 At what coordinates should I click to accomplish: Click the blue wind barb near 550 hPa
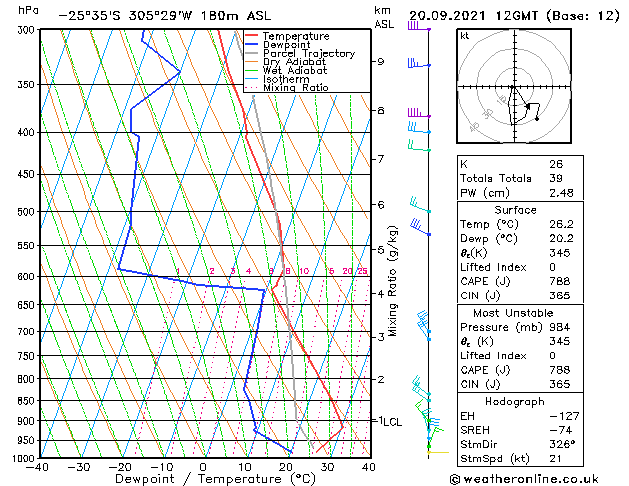(420, 227)
